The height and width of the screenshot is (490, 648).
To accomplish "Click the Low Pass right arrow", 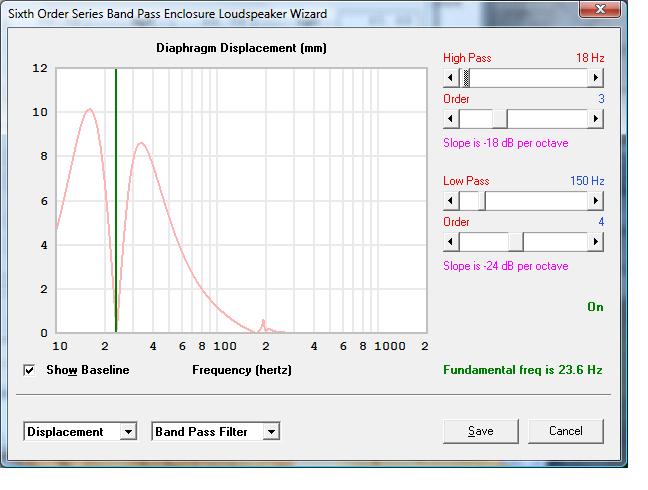I will (x=596, y=201).
